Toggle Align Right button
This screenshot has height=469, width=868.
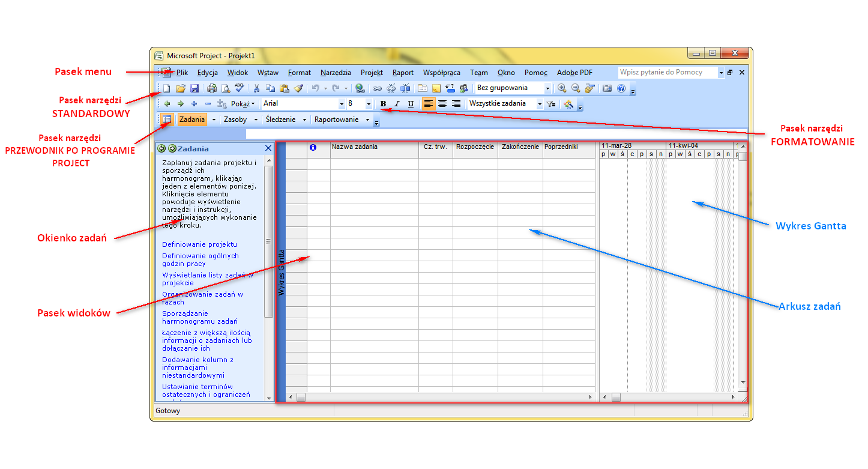(456, 103)
